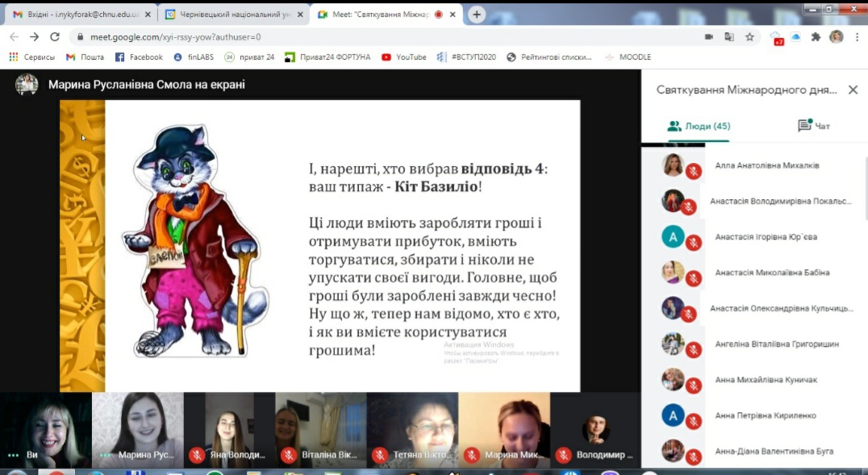Open the MOODLE bookmark
The image size is (868, 475).
(628, 57)
